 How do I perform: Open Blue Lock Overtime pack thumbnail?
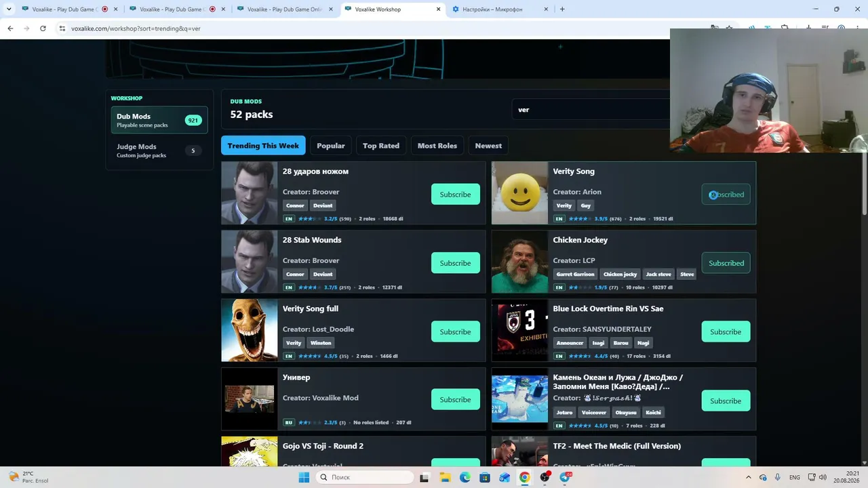pyautogui.click(x=519, y=330)
